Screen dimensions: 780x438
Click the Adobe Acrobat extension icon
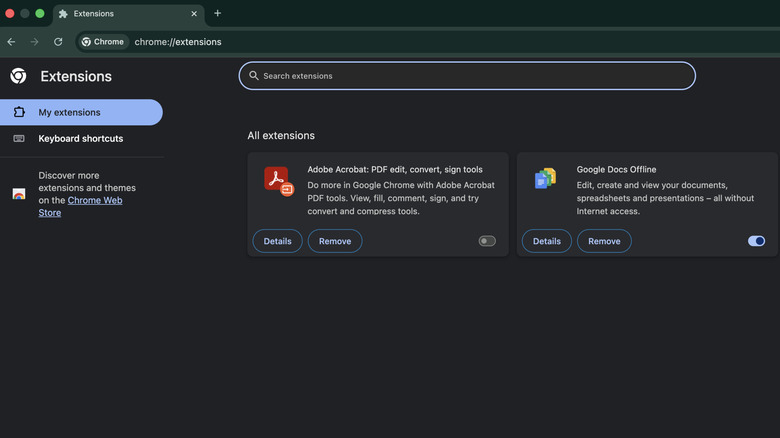click(x=279, y=181)
